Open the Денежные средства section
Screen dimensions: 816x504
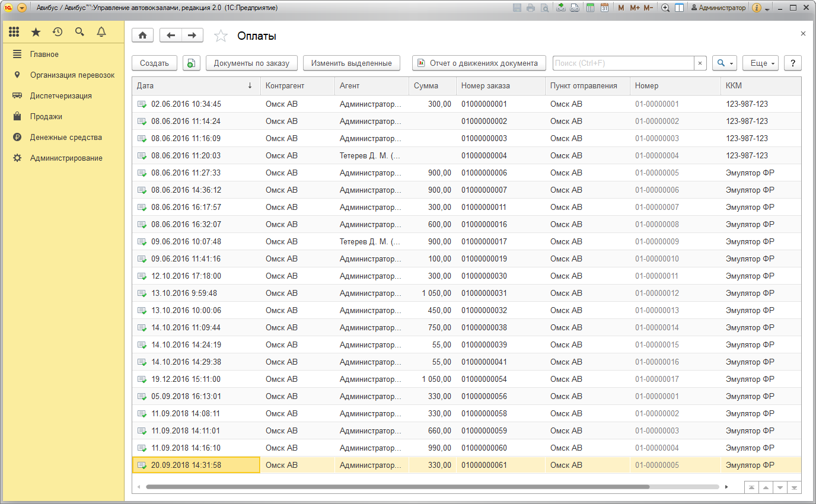tap(66, 138)
